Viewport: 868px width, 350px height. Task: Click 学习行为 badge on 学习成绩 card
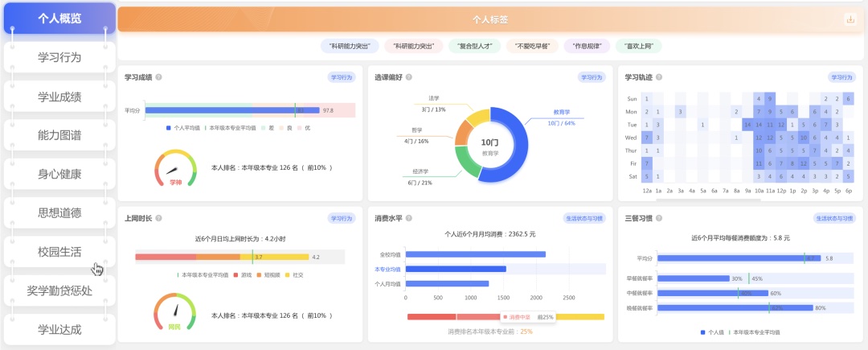[x=341, y=77]
